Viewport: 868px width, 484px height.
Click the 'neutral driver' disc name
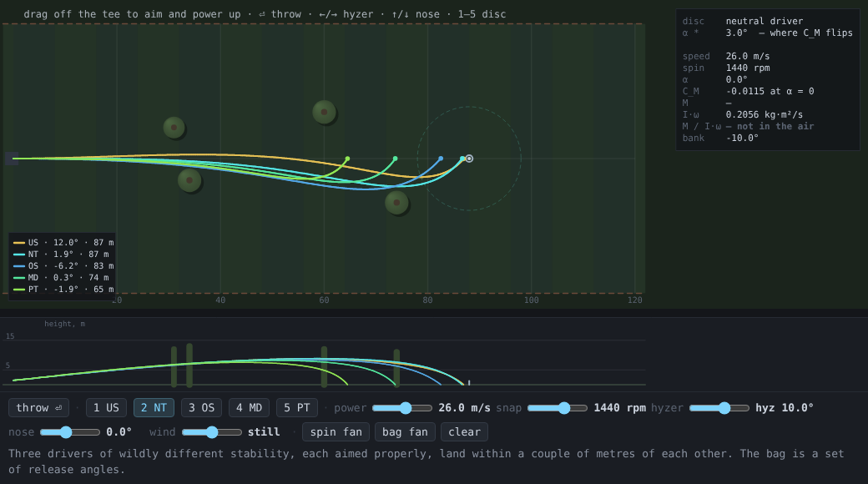[765, 21]
